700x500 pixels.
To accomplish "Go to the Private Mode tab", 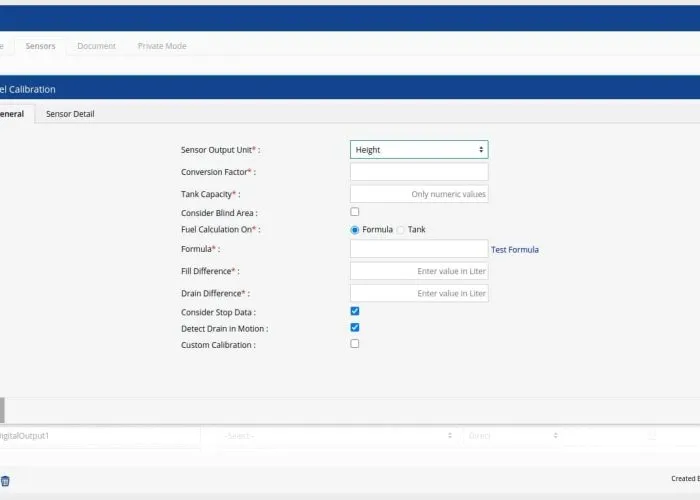I will coord(162,46).
